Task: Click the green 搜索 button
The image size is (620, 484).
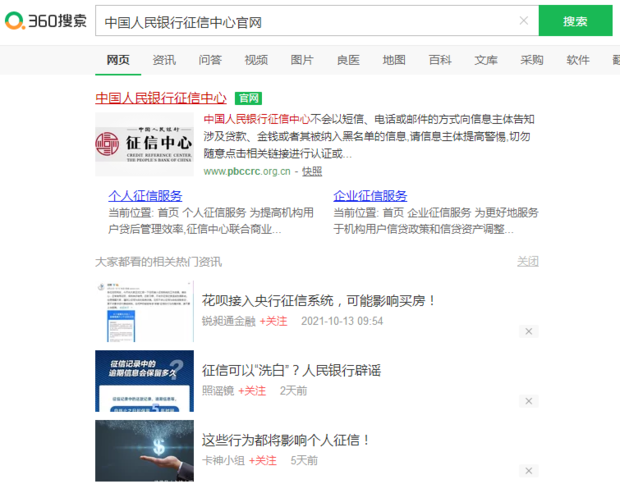Action: 575,21
